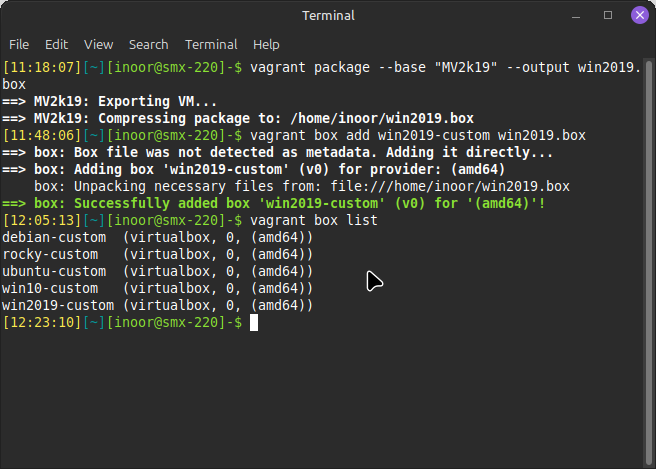The height and width of the screenshot is (469, 656).
Task: Open the Help menu
Action: click(266, 44)
